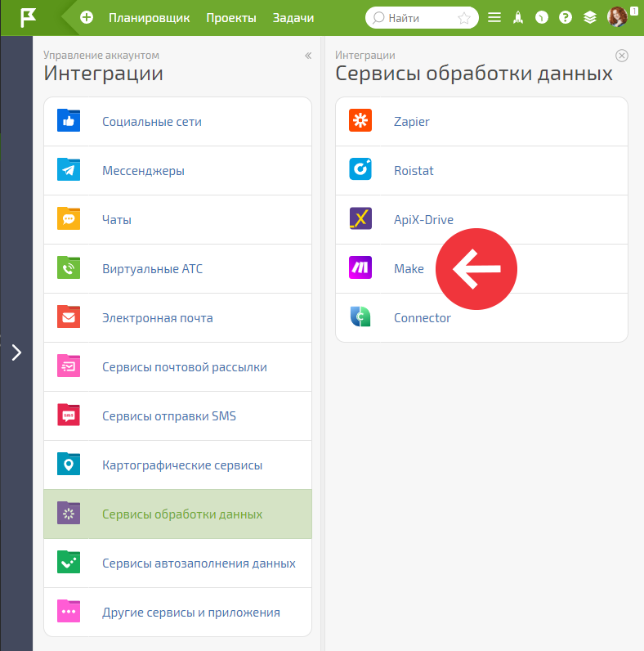Open the Проекты menu
The width and height of the screenshot is (644, 651).
(x=231, y=18)
